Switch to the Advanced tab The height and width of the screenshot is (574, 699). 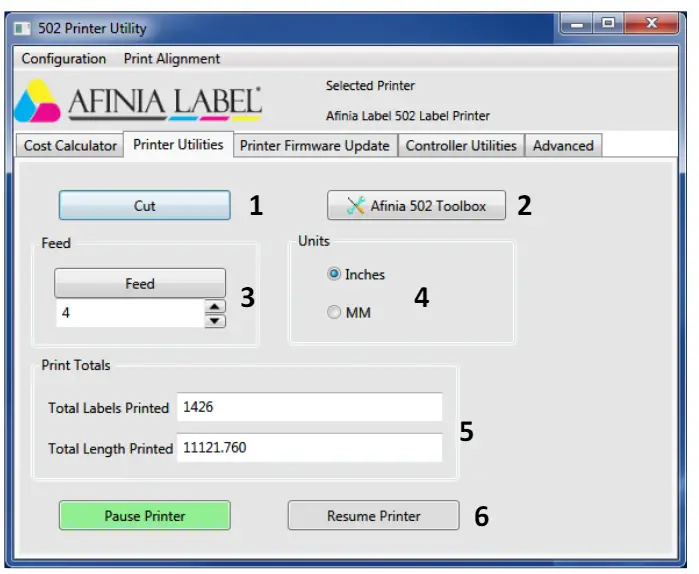pyautogui.click(x=563, y=146)
